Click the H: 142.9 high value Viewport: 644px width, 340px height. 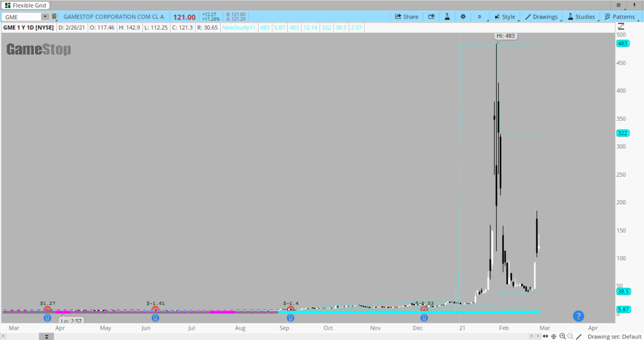point(129,27)
